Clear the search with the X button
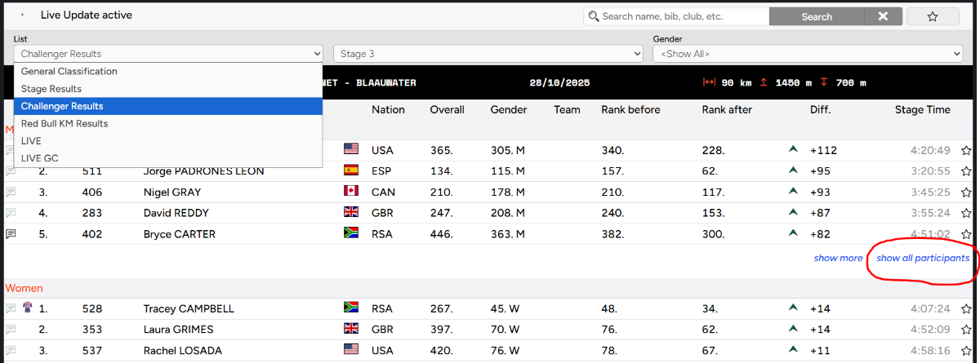Image resolution: width=980 pixels, height=363 pixels. (x=882, y=16)
